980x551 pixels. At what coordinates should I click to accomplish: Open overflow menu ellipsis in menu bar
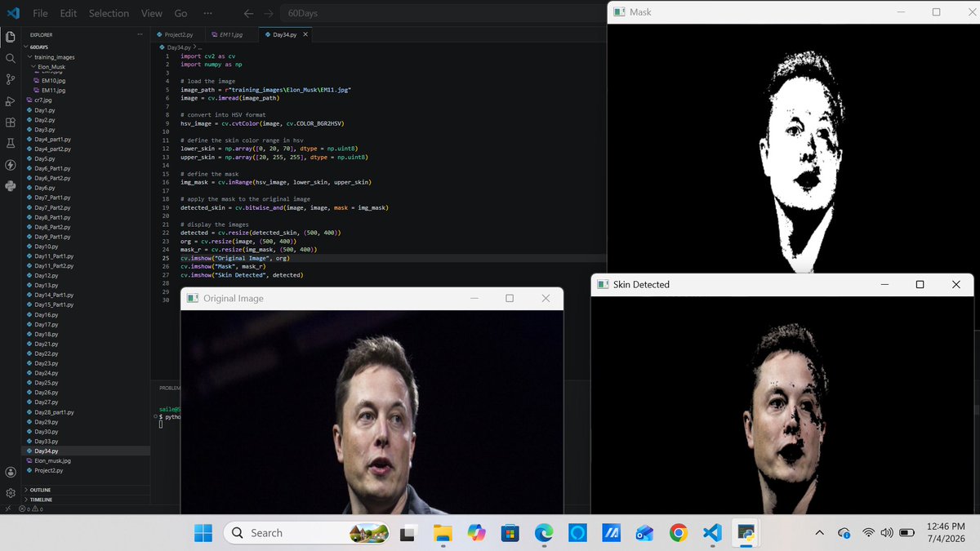point(208,13)
